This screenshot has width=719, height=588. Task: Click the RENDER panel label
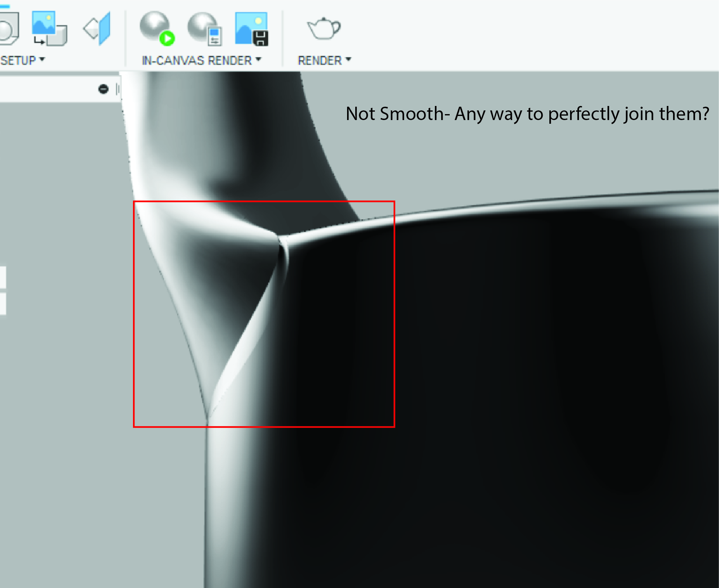(319, 60)
